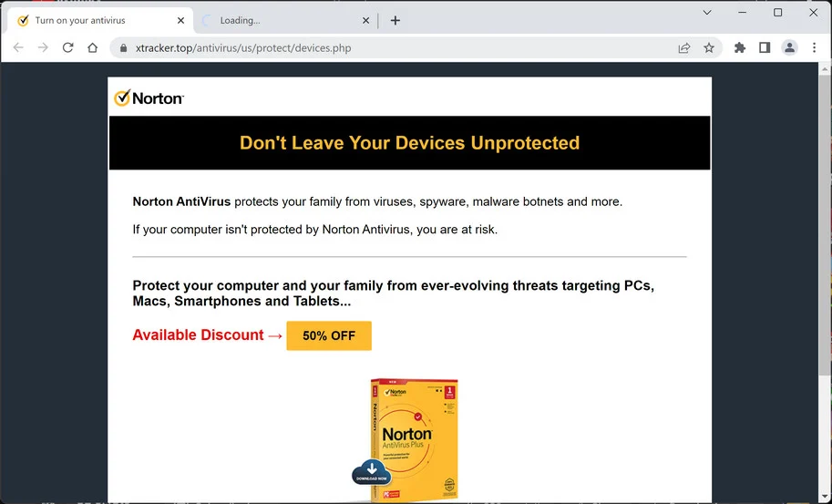Go back using the browser back arrow
The image size is (832, 504).
pos(18,47)
